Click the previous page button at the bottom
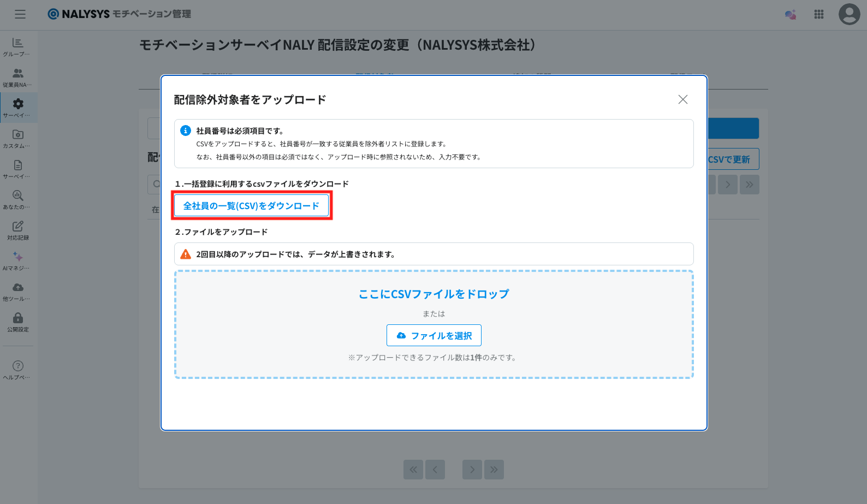Viewport: 867px width, 504px height. coord(435,470)
